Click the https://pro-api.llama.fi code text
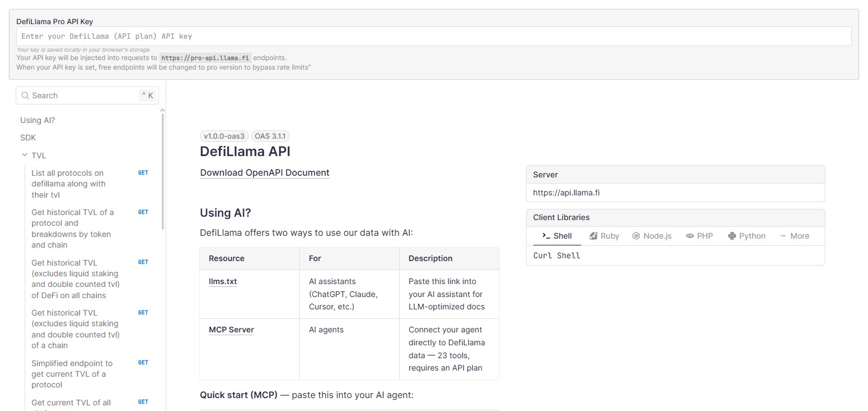Viewport: 868px width, 411px height. tap(205, 58)
